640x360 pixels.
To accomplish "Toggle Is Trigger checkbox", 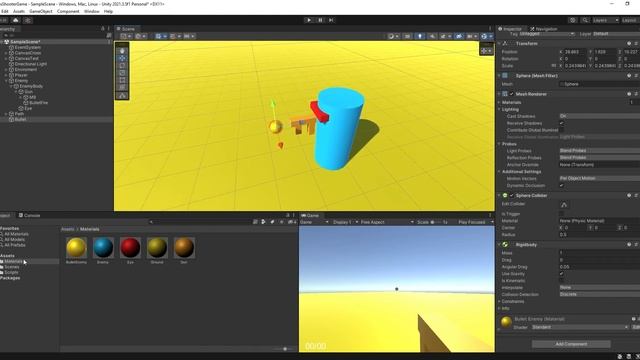I will point(562,214).
